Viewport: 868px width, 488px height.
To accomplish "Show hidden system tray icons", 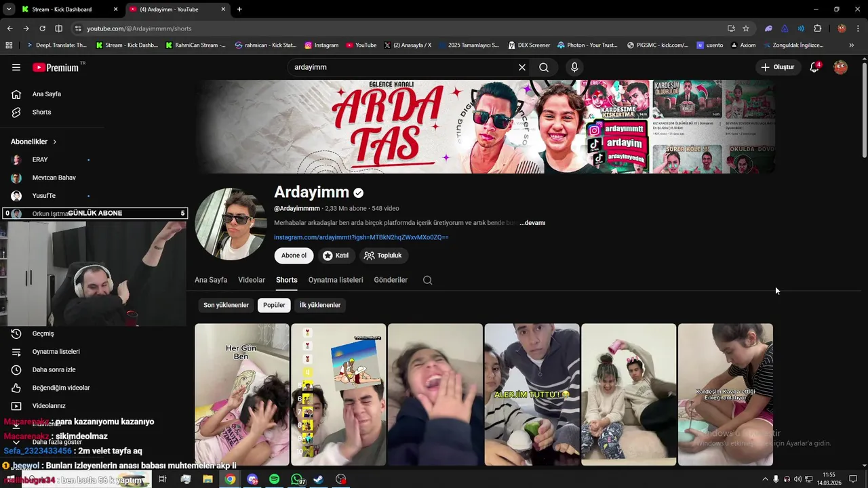I will click(766, 479).
